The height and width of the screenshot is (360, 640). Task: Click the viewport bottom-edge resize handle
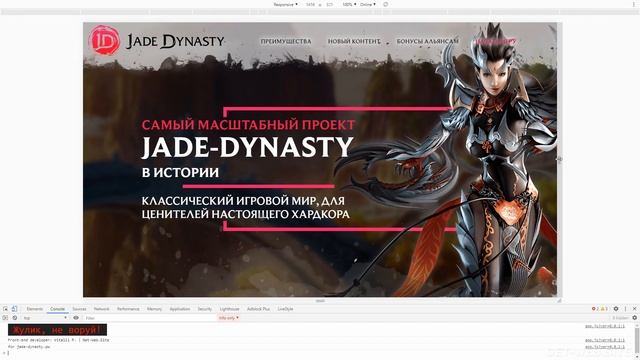[320, 300]
